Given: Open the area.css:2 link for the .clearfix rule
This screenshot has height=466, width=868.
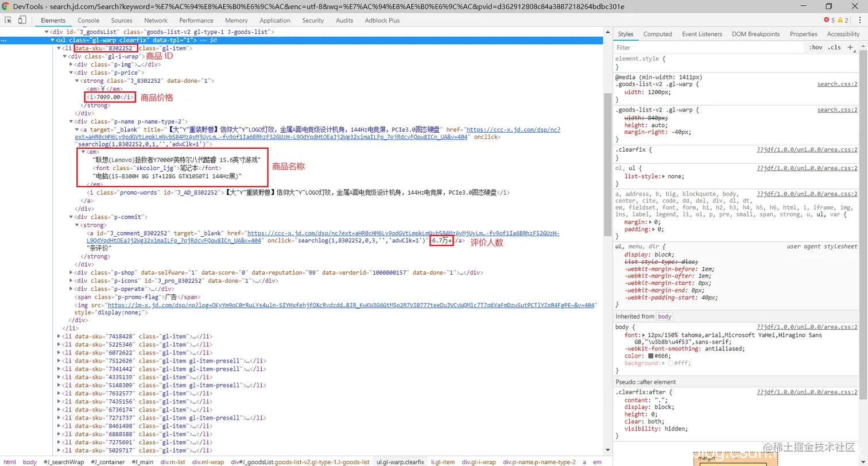Looking at the screenshot, I should point(807,149).
